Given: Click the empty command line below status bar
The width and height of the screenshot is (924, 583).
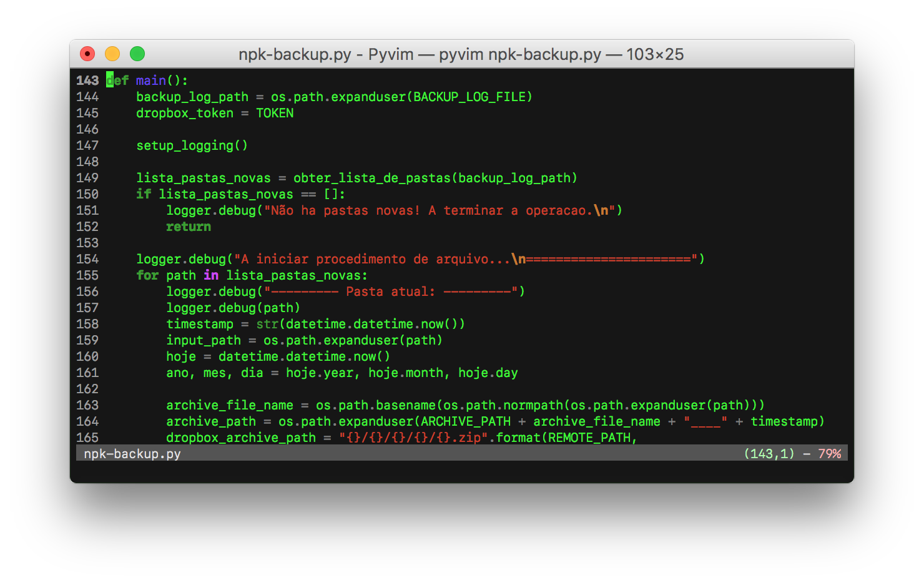Looking at the screenshot, I should [x=462, y=469].
